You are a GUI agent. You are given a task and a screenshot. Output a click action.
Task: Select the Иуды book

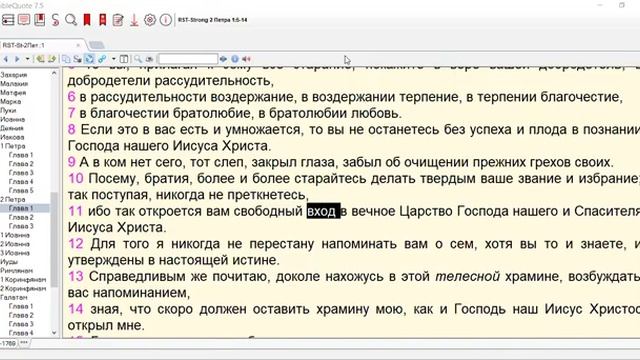[9, 262]
